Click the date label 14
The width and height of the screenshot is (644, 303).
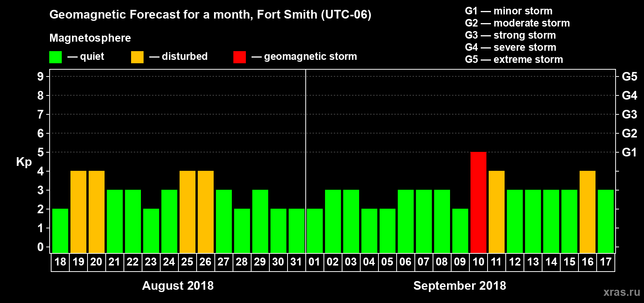coord(551,262)
